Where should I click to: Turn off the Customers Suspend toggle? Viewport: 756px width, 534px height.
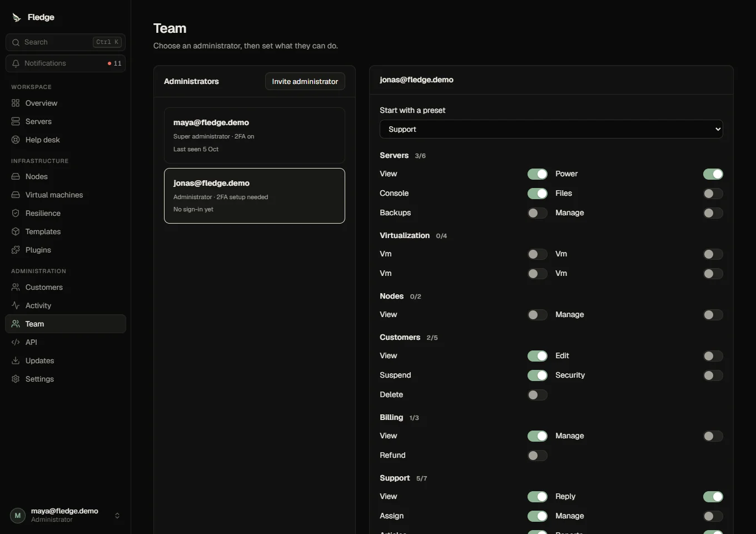pyautogui.click(x=538, y=375)
